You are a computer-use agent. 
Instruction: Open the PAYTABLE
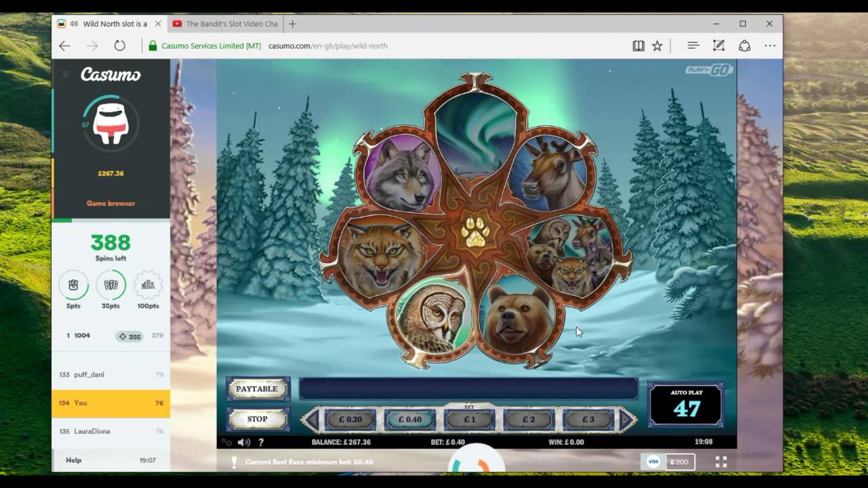(x=257, y=389)
